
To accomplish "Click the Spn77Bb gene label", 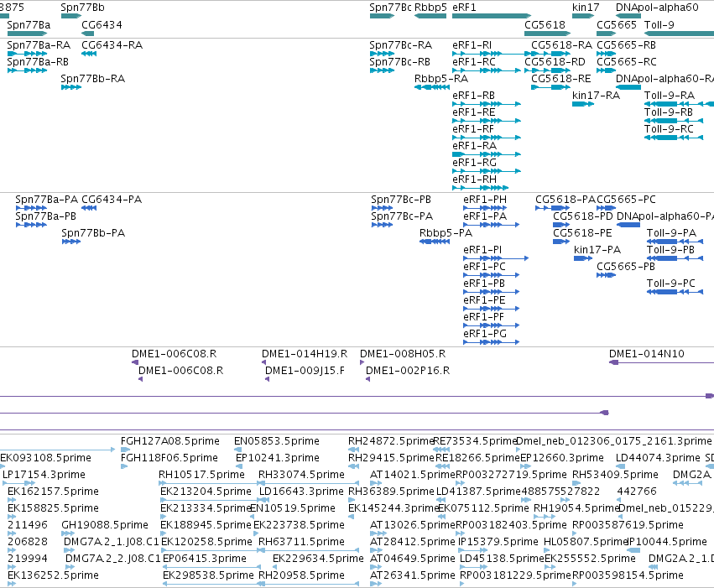I will (x=82, y=8).
